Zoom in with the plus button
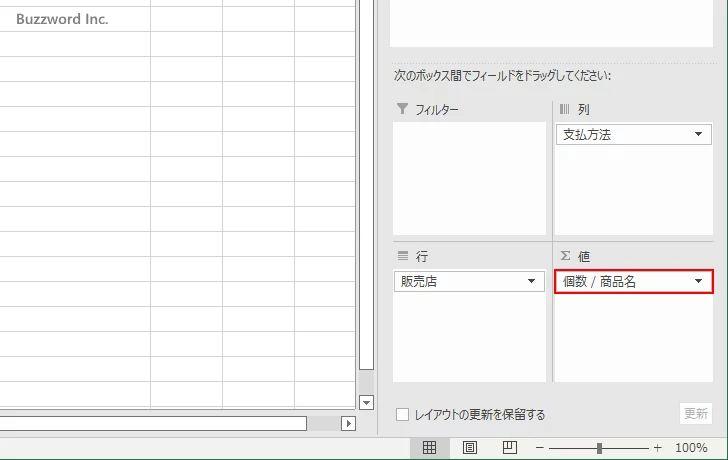 [x=657, y=448]
